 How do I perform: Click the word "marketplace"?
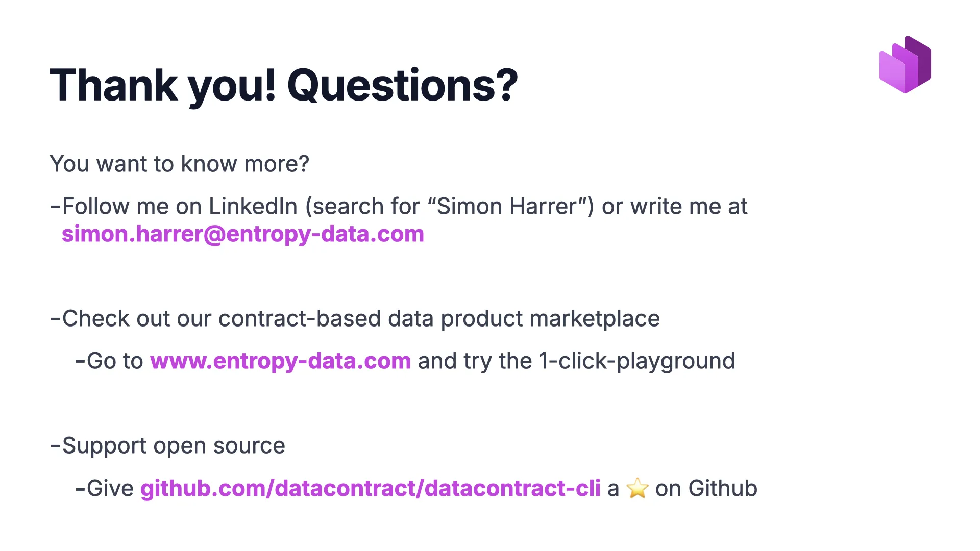click(x=595, y=319)
